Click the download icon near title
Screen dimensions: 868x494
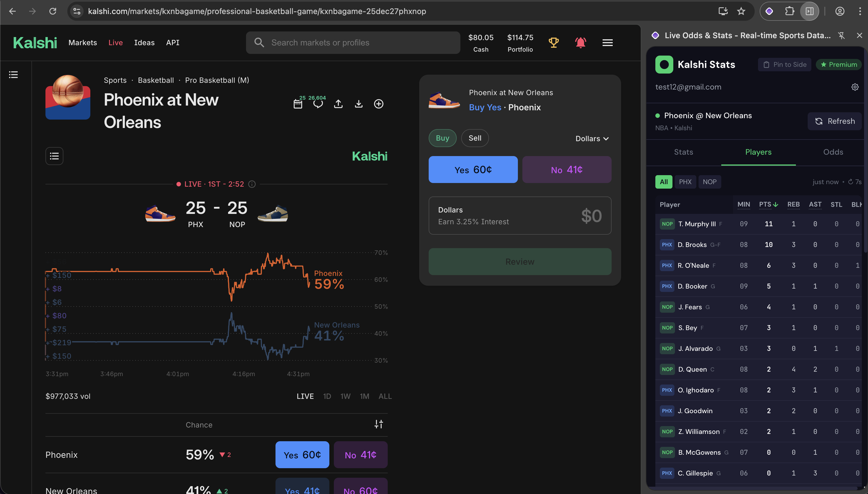[x=358, y=104]
